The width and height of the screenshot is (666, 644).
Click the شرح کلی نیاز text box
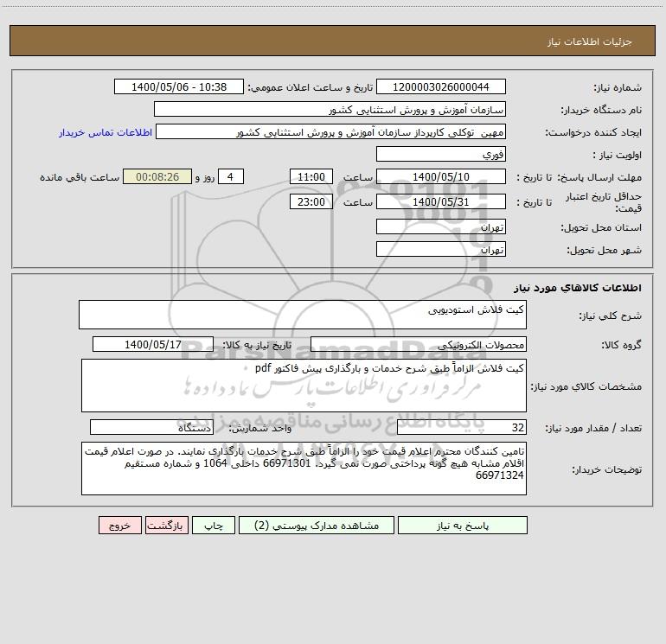pyautogui.click(x=303, y=315)
